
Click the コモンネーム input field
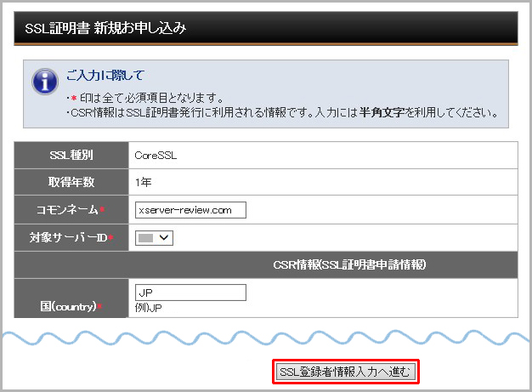point(190,210)
